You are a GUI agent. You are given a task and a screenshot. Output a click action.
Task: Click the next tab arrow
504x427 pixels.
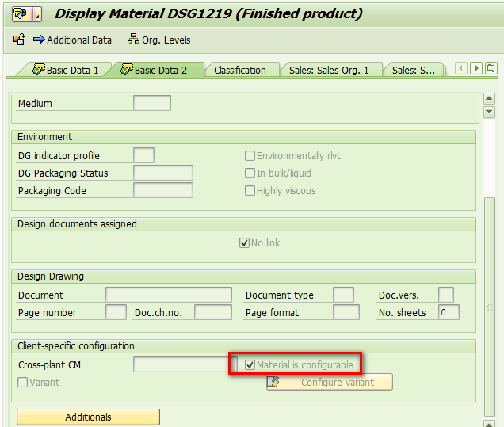tap(476, 68)
